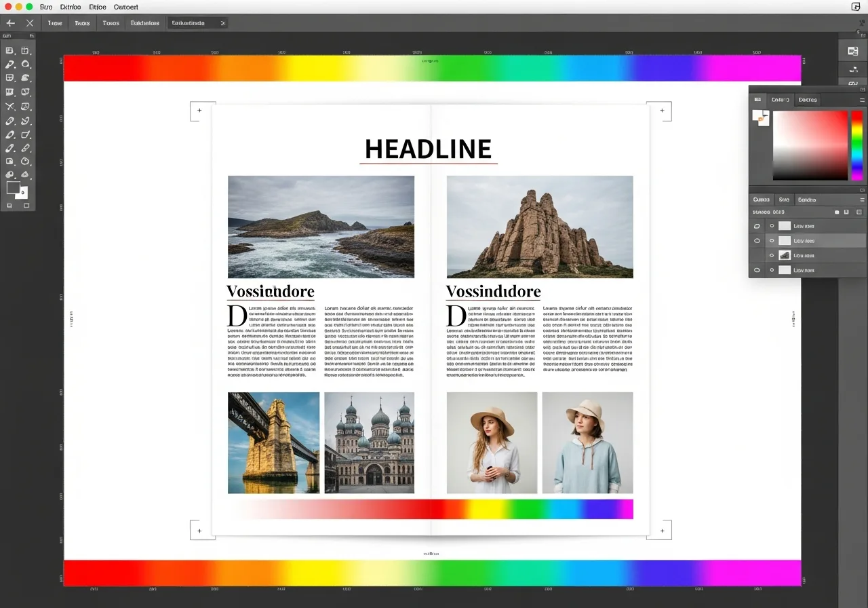Click the small icon tab at the color panel's left
Screen dimensions: 868x608
757,100
